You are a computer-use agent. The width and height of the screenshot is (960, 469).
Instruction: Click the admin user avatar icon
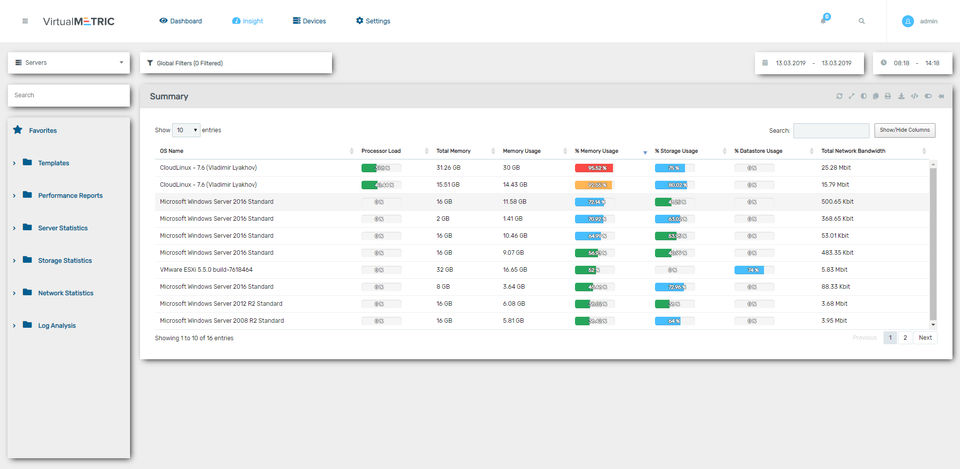[x=908, y=21]
